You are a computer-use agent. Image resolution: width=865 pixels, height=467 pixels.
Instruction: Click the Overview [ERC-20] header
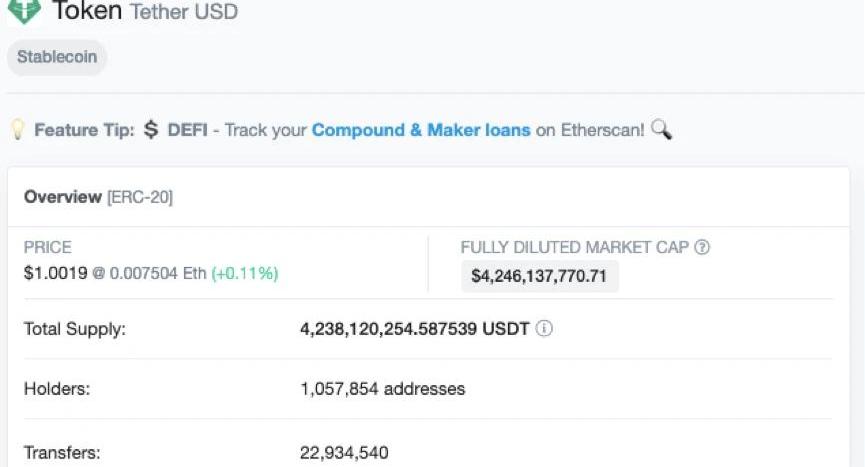click(x=98, y=197)
